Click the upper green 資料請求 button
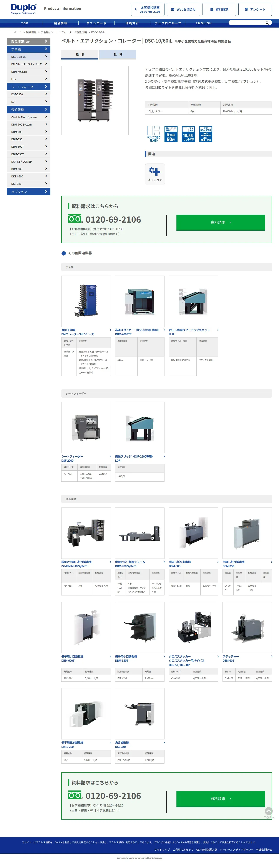Viewport: 279px width, 868px height. (221, 222)
